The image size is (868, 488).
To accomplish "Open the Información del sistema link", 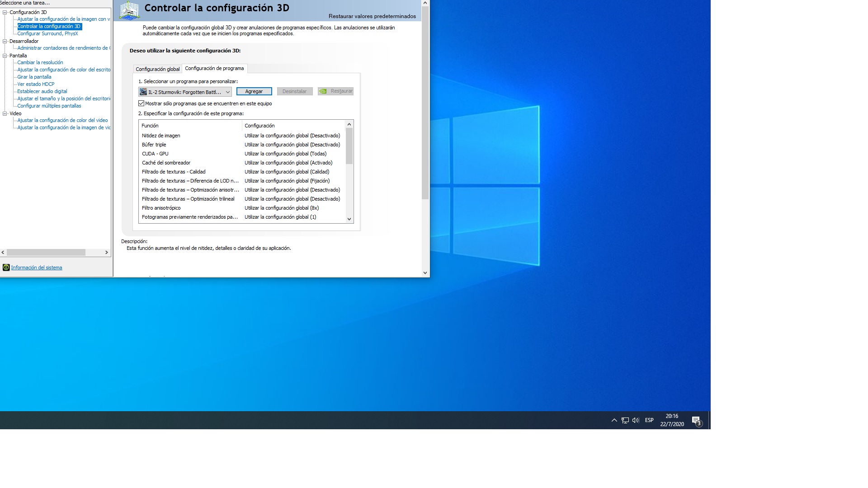I will click(37, 267).
